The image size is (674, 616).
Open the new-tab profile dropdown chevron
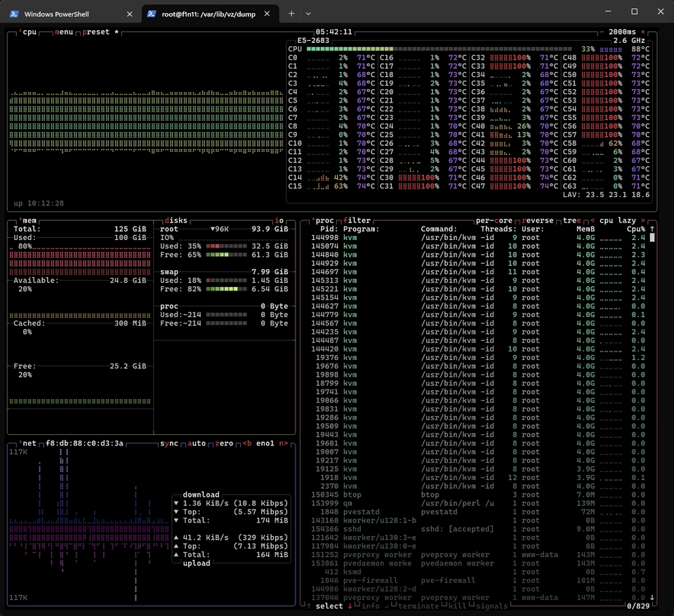click(x=308, y=14)
